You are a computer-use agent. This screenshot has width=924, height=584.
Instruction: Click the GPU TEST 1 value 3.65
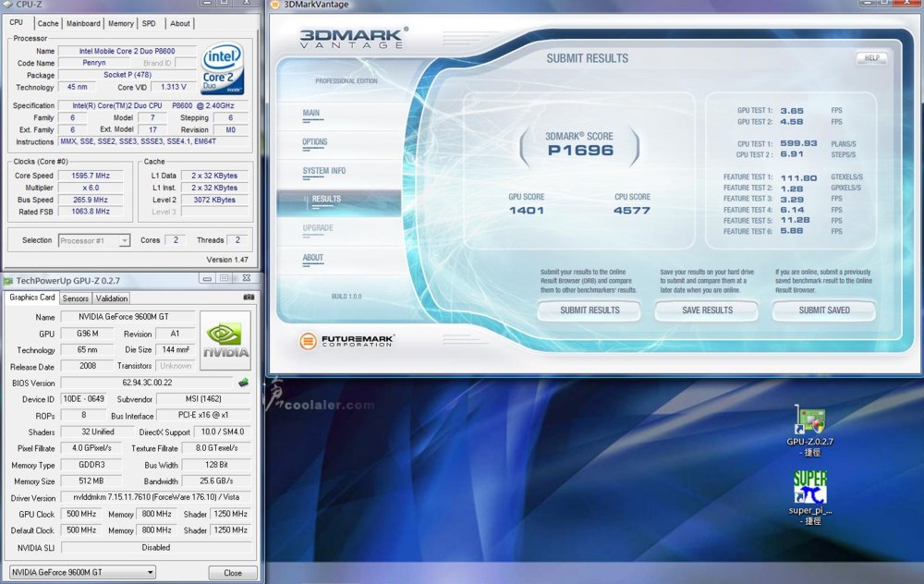pos(792,111)
